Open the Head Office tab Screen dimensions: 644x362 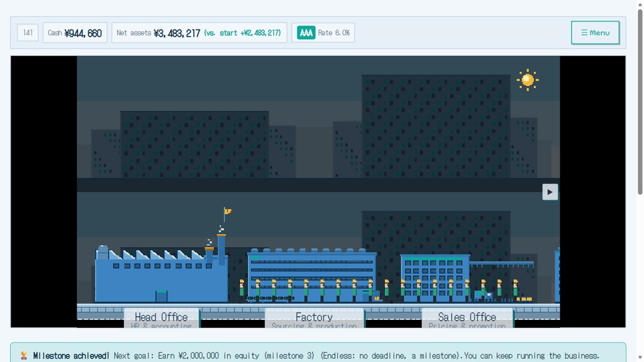(162, 318)
